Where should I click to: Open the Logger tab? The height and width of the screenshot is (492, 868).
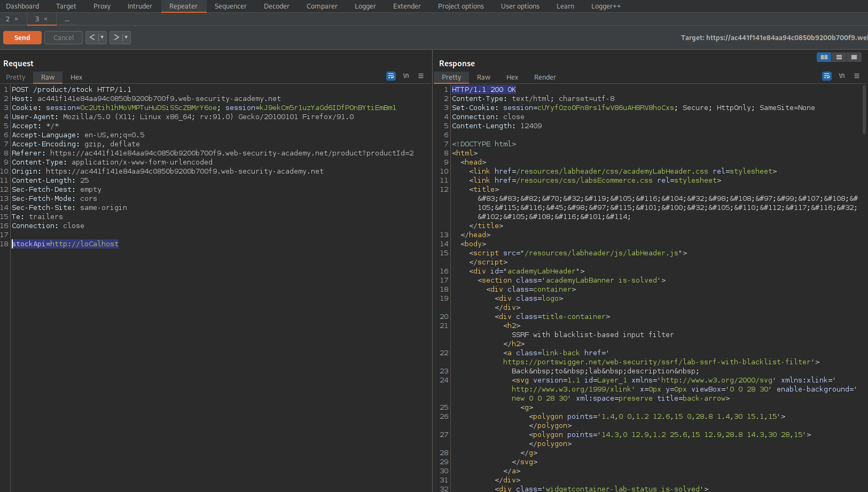365,6
